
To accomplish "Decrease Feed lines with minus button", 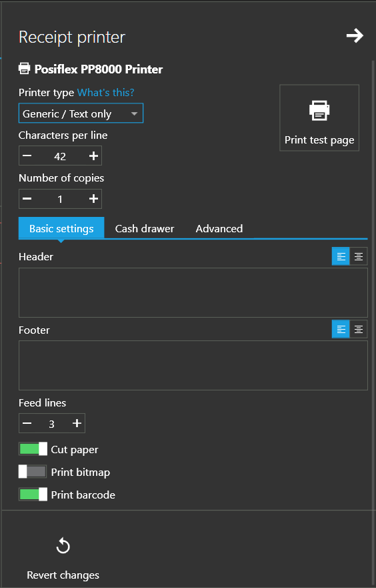I will 27,423.
